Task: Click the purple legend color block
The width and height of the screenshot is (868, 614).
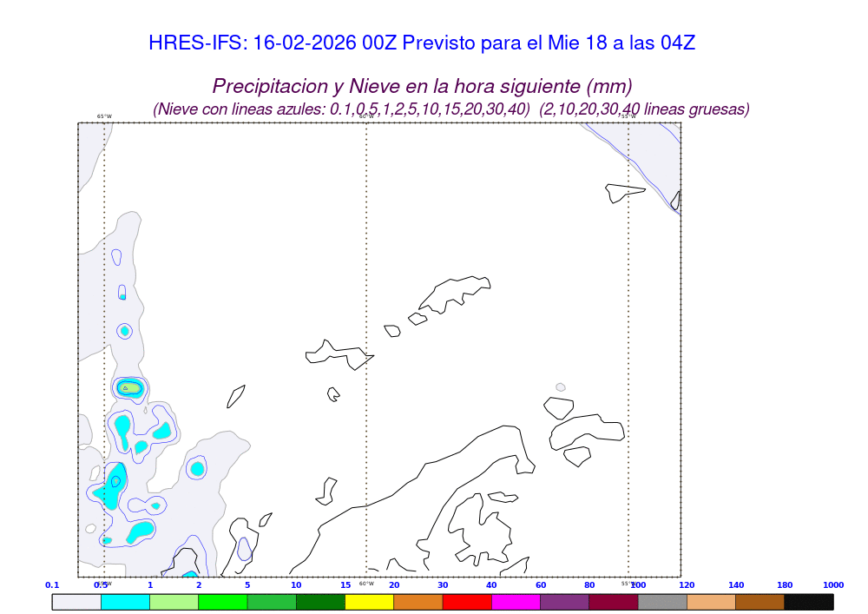Action: tap(564, 602)
